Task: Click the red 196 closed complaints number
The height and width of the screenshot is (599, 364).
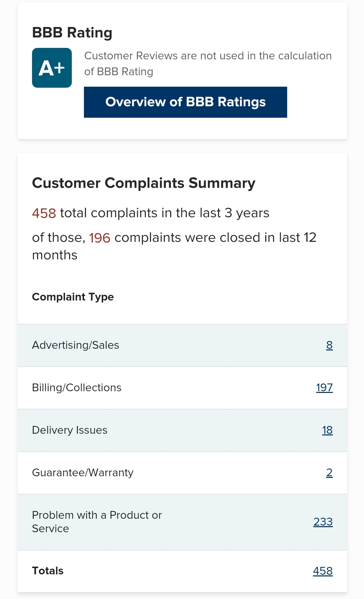Action: click(99, 238)
